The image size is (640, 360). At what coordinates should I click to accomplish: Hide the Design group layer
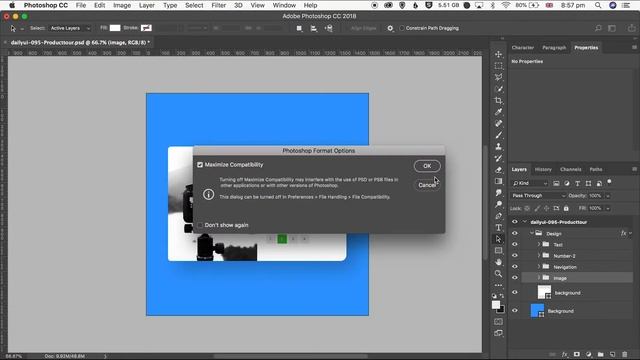pos(515,233)
